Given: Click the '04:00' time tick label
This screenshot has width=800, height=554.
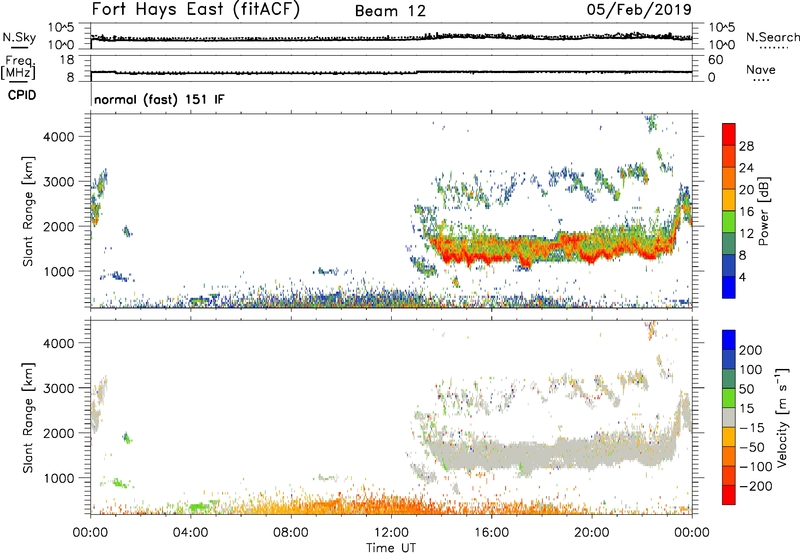Looking at the screenshot, I should (190, 533).
